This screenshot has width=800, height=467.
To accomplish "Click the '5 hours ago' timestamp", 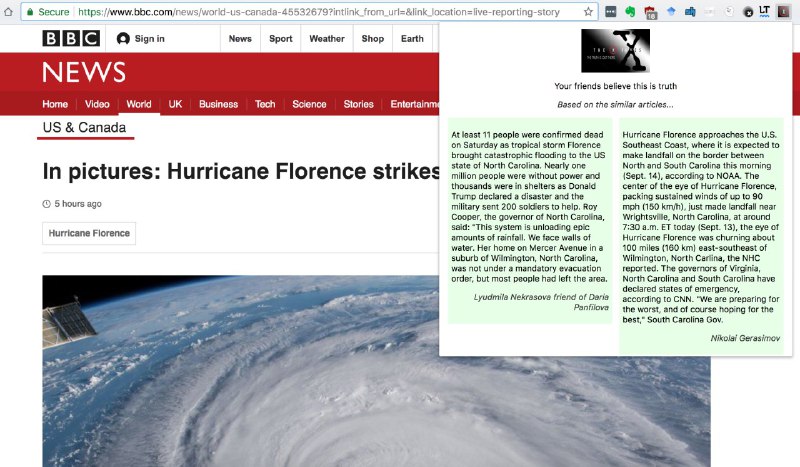I will (78, 204).
